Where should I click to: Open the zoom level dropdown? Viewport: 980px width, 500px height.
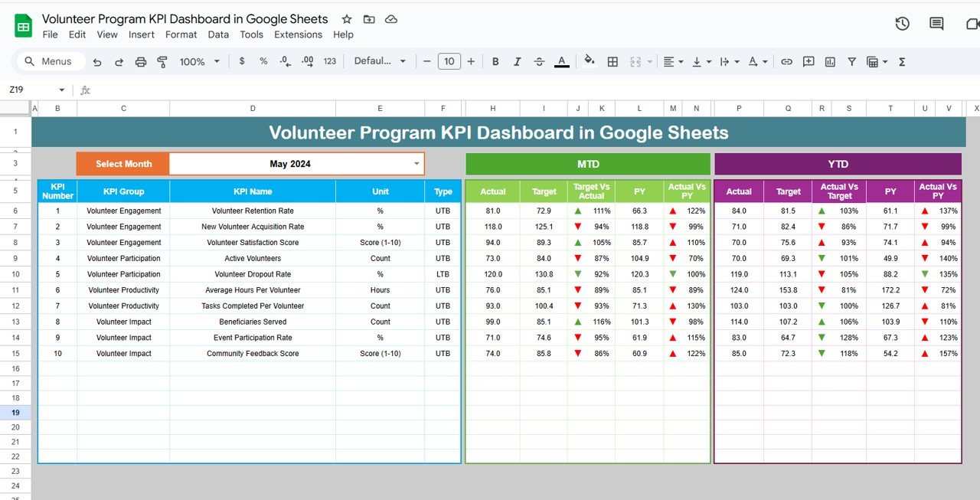pyautogui.click(x=198, y=61)
